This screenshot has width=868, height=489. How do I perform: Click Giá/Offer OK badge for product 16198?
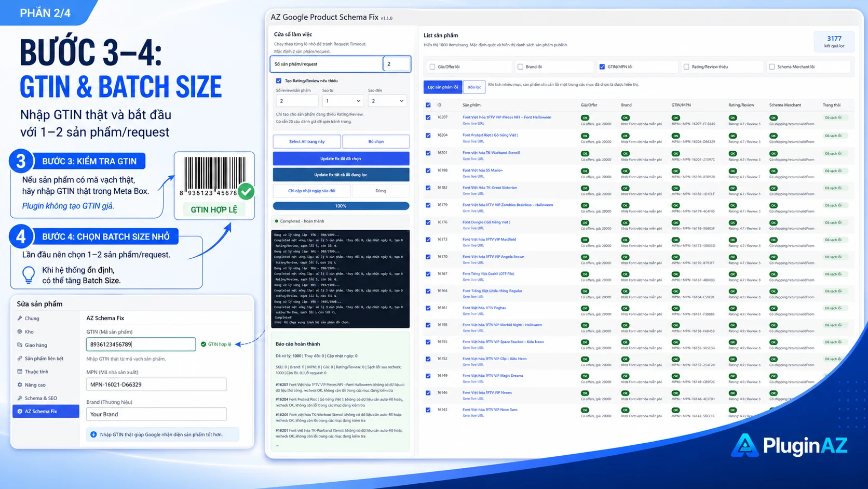585,171
